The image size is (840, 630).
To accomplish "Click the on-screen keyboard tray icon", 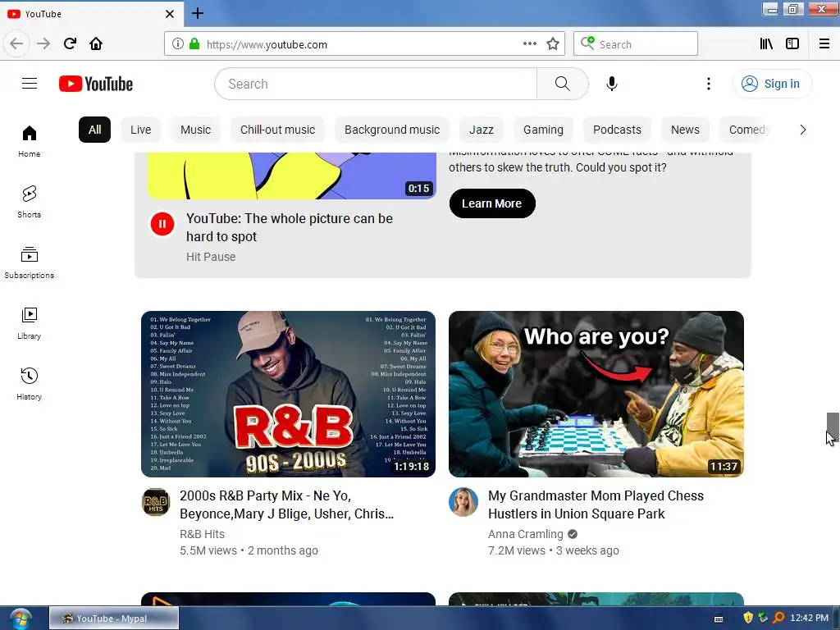I will 719,619.
